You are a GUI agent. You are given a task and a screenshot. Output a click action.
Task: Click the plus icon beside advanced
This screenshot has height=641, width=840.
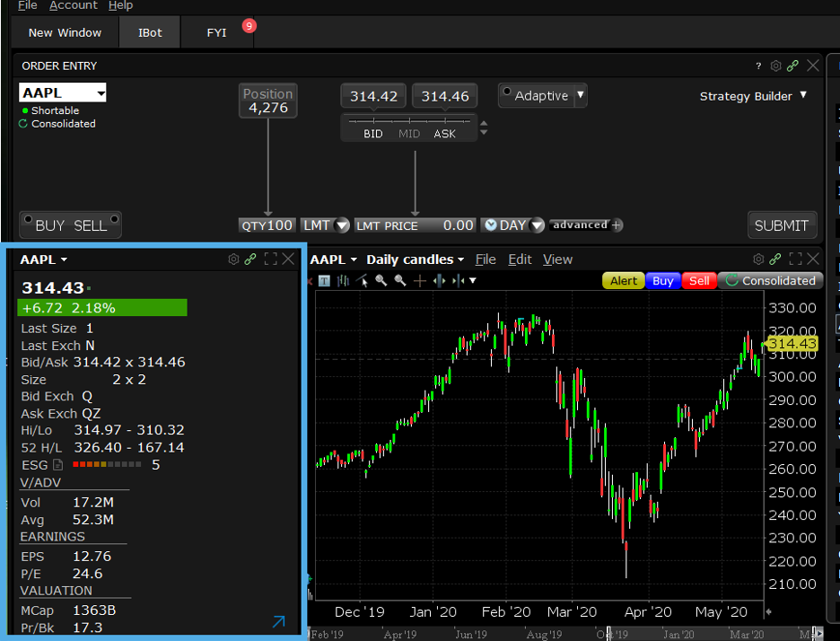(x=617, y=225)
